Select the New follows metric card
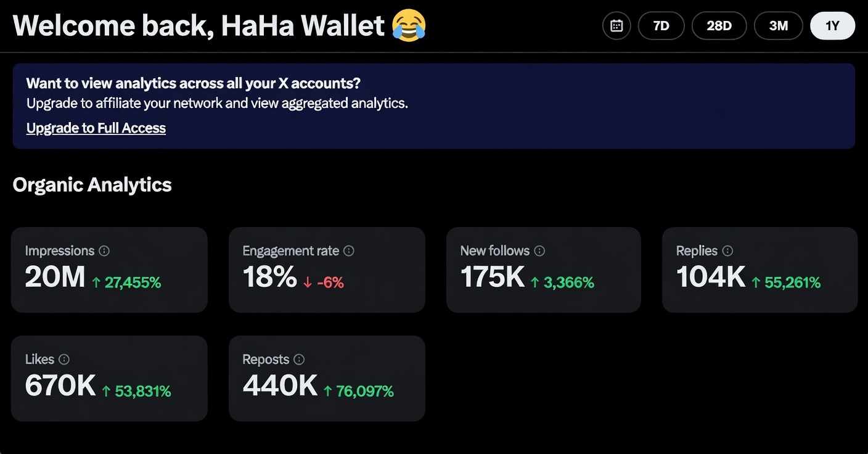This screenshot has height=454, width=868. (544, 270)
